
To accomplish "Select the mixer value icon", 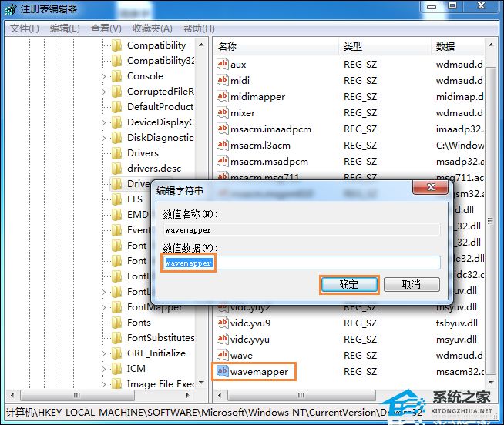I will (x=223, y=112).
